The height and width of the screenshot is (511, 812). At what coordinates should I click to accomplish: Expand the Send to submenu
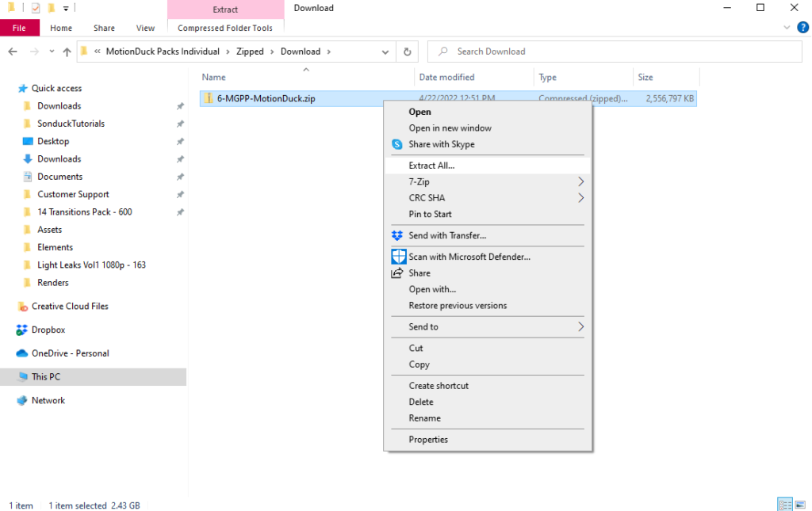click(580, 326)
